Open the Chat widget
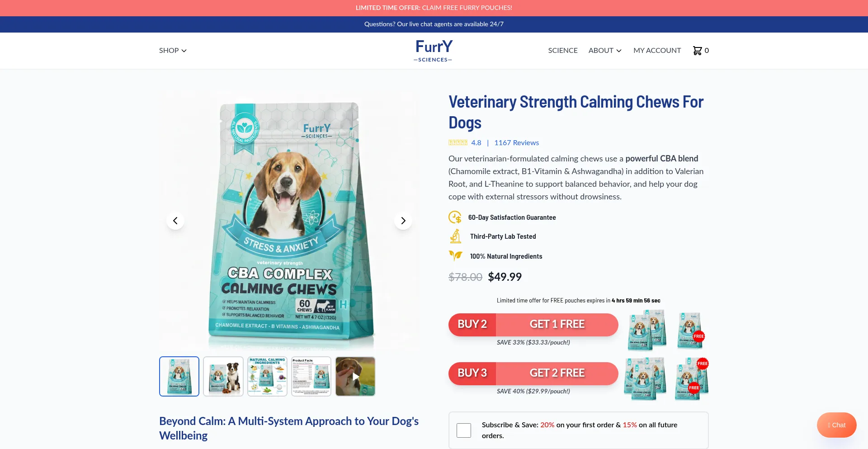The width and height of the screenshot is (868, 449). point(837,425)
